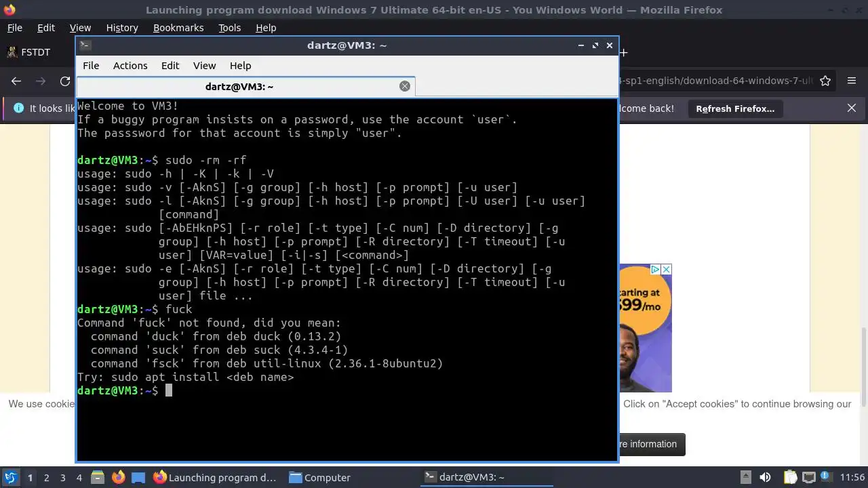Maximize the terminal window
The image size is (868, 488).
click(595, 45)
